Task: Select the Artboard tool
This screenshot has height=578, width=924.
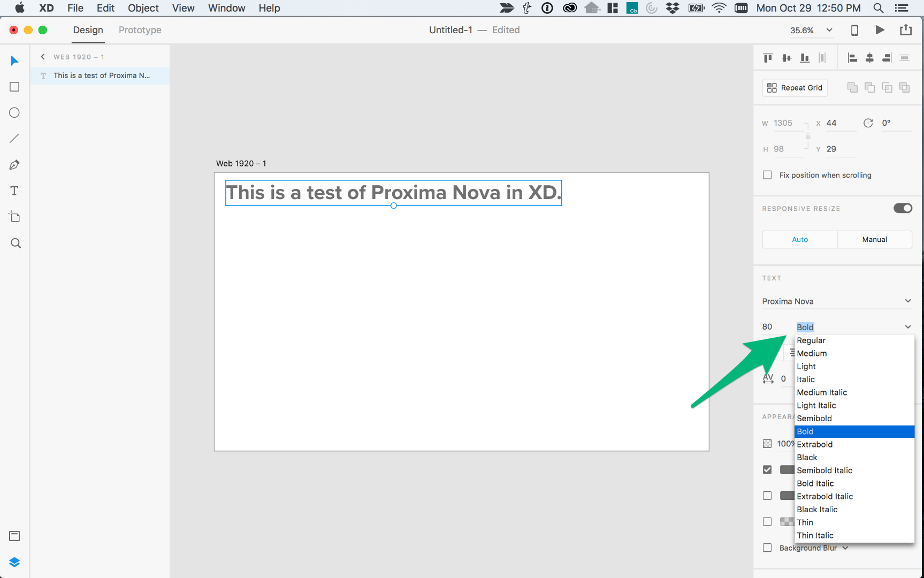Action: tap(14, 217)
